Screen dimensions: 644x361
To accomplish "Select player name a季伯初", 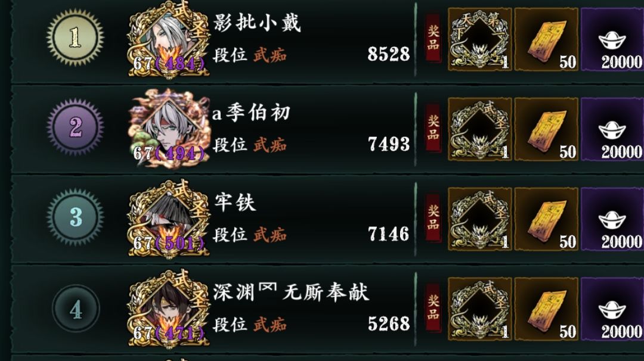I will pos(252,113).
